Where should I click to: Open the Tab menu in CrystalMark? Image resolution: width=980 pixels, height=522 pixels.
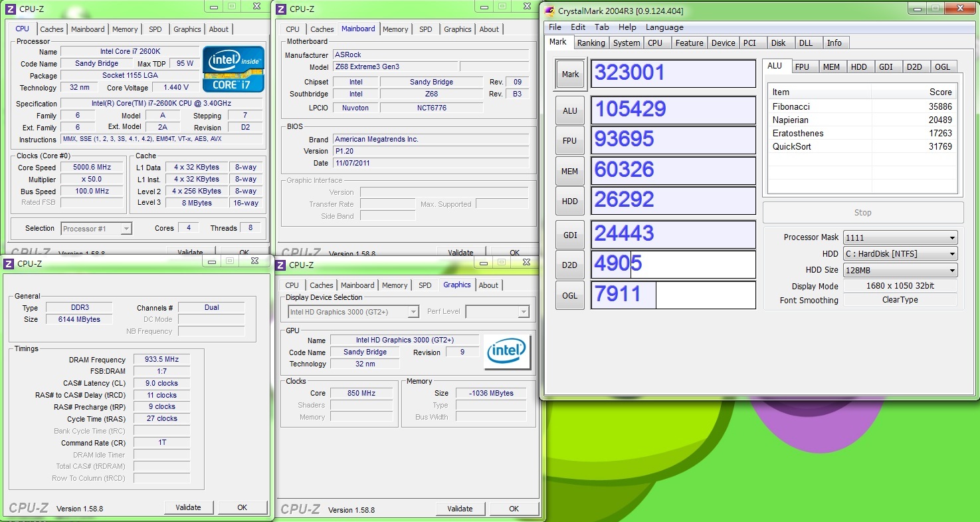tap(602, 27)
